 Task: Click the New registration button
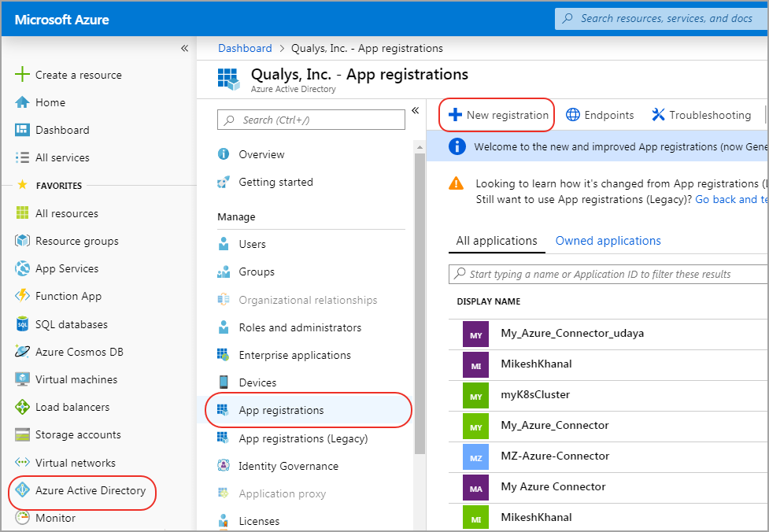pyautogui.click(x=497, y=115)
